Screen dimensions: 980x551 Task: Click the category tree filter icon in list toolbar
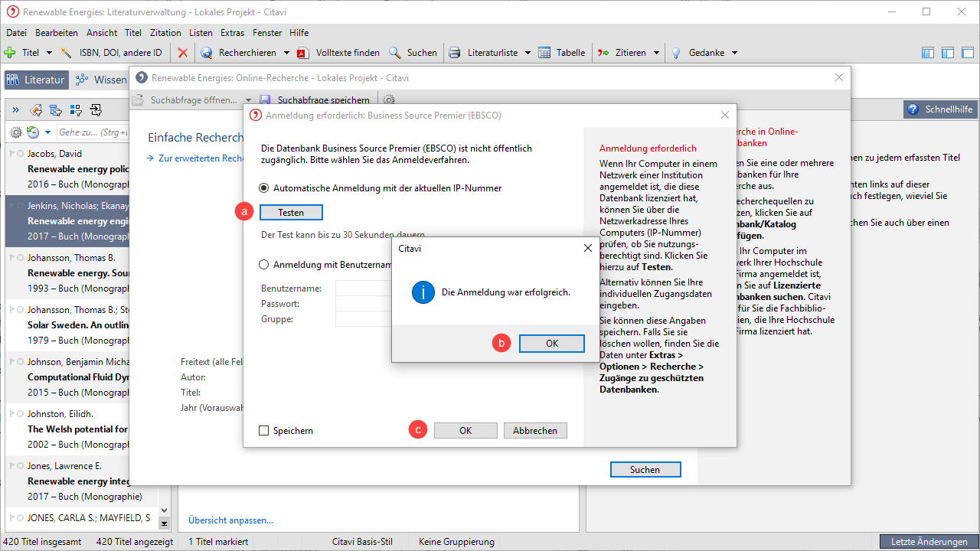pyautogui.click(x=56, y=109)
